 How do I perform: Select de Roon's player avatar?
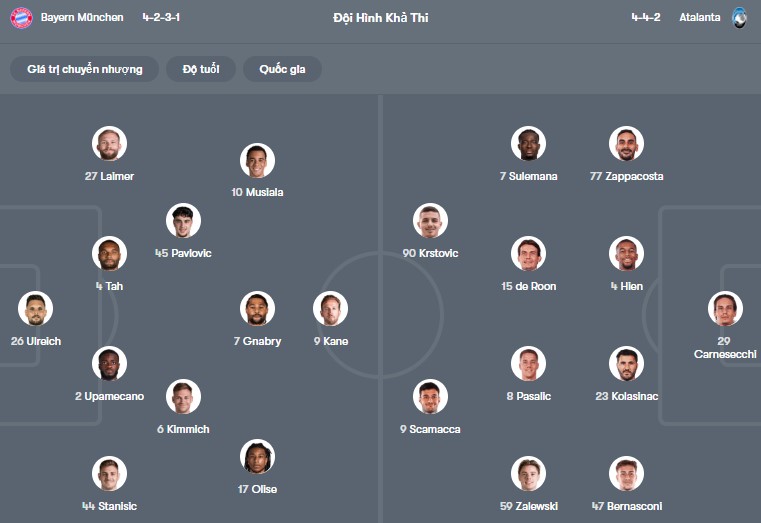coord(528,254)
